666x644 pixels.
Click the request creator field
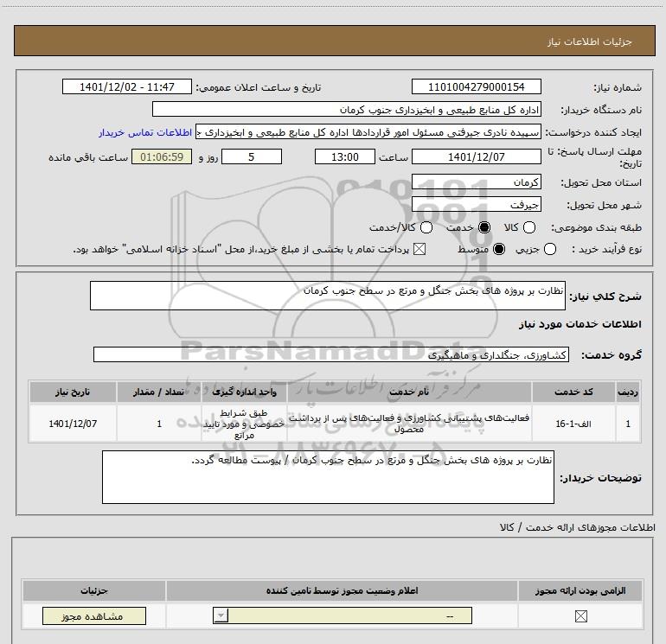coord(368,132)
